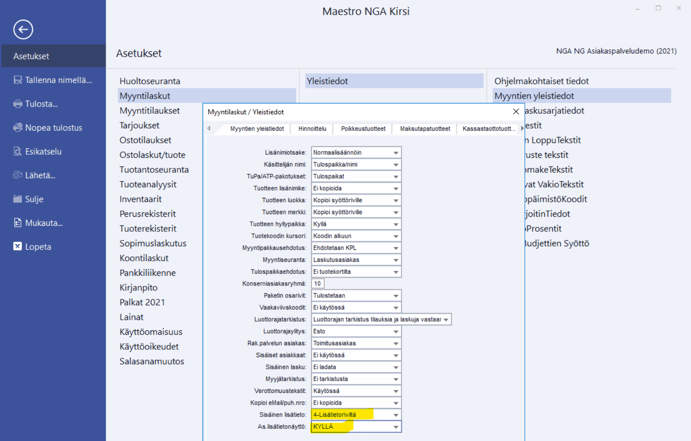691x441 pixels.
Task: Close the Myyntilaskut / Yleistiedot dialog
Action: click(x=516, y=112)
